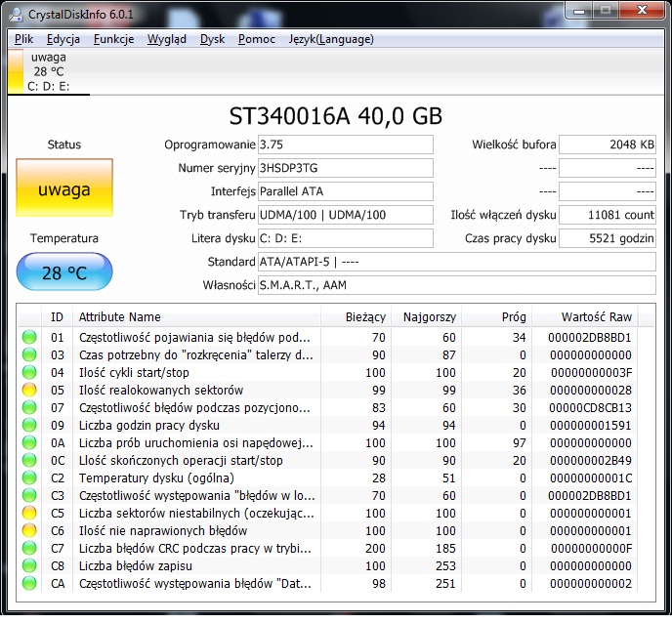This screenshot has width=672, height=623.
Task: Open the Plik menu
Action: pyautogui.click(x=23, y=39)
